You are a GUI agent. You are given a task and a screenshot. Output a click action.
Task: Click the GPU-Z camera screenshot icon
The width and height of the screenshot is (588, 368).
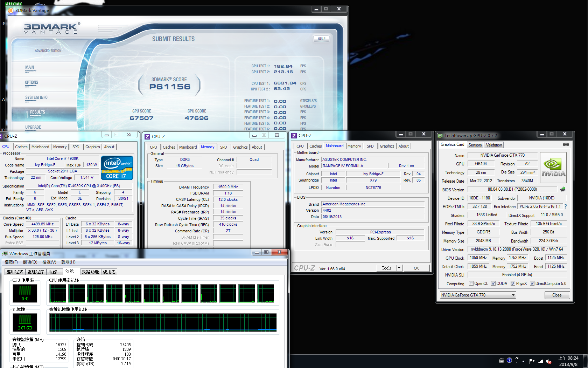click(566, 144)
